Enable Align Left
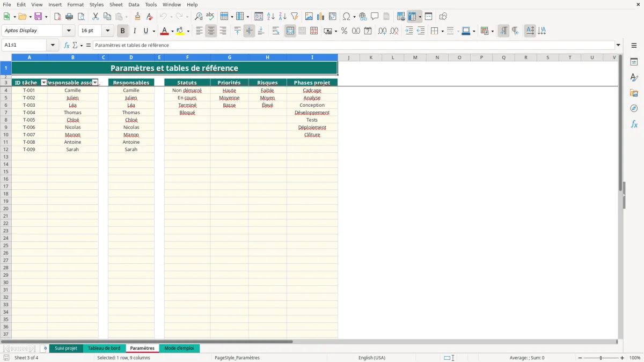Image resolution: width=644 pixels, height=362 pixels. click(200, 31)
